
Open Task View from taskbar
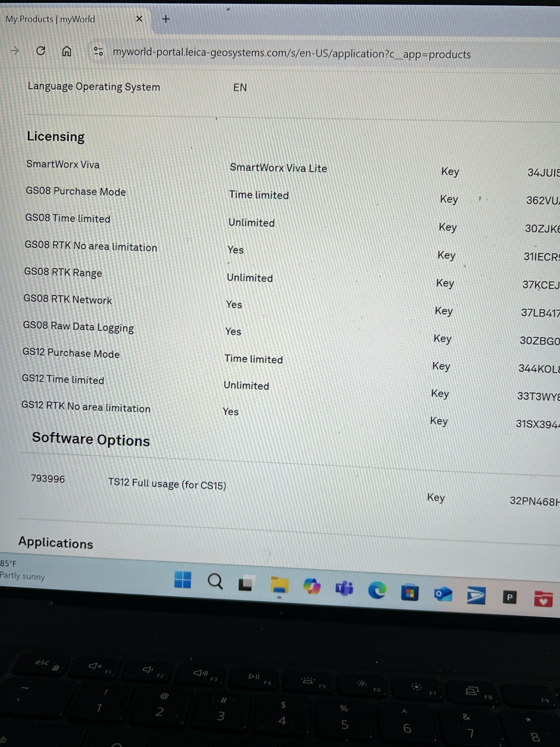[246, 584]
